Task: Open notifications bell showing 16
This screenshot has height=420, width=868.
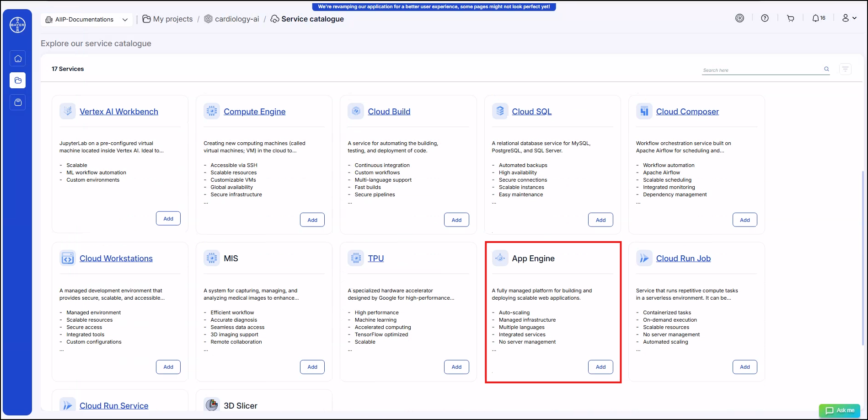Action: (x=819, y=18)
